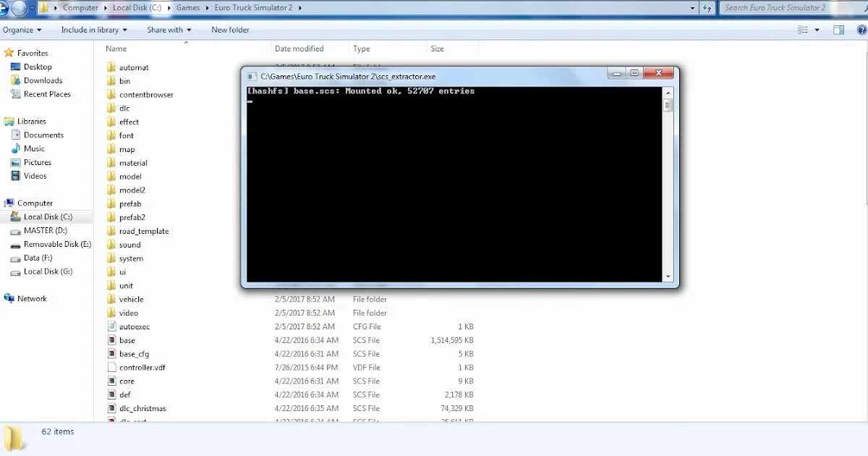The height and width of the screenshot is (456, 868).
Task: Select the material folder
Action: [127, 163]
